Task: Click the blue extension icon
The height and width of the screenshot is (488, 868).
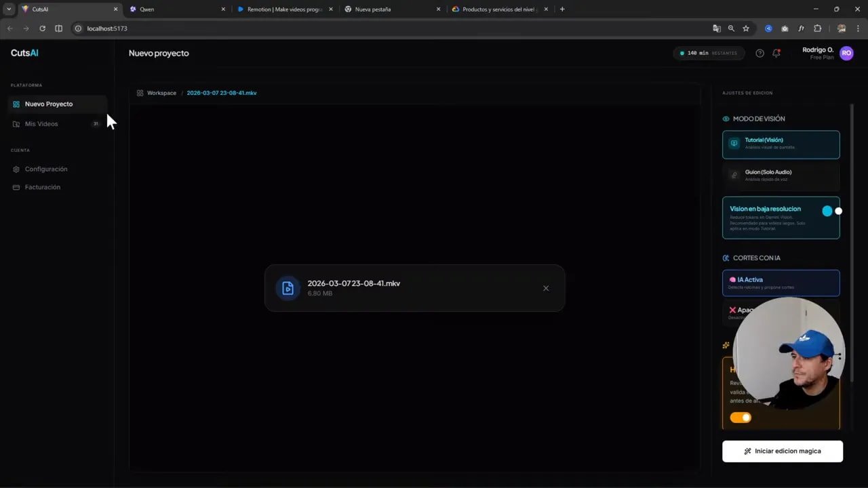Action: (x=768, y=28)
